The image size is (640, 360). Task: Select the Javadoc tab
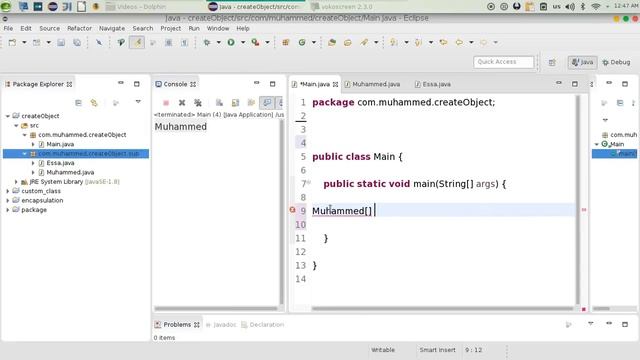(x=221, y=325)
